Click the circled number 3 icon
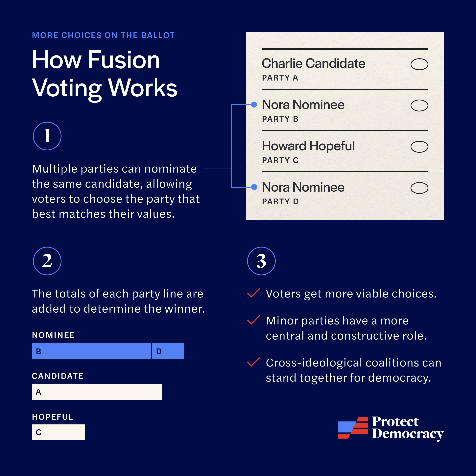 (x=261, y=261)
